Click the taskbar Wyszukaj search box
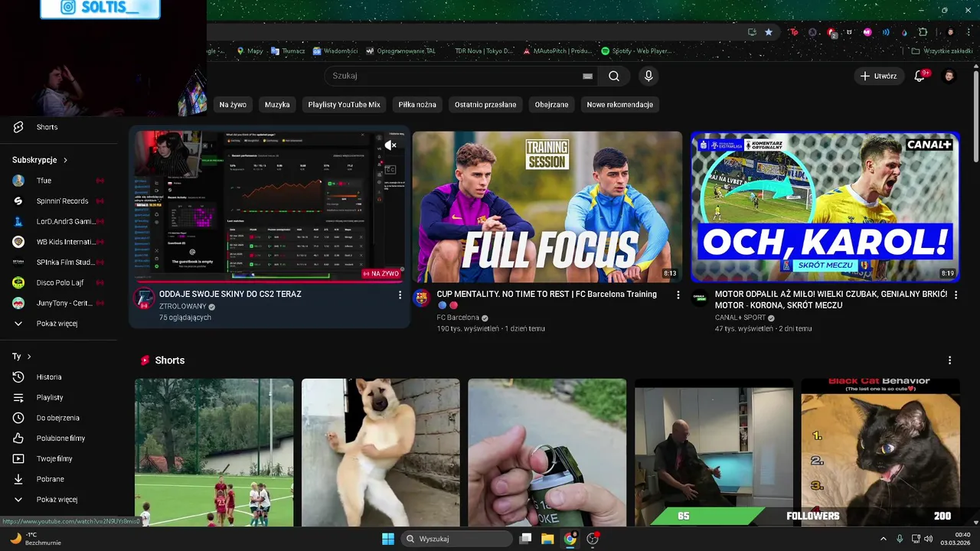 (456, 539)
